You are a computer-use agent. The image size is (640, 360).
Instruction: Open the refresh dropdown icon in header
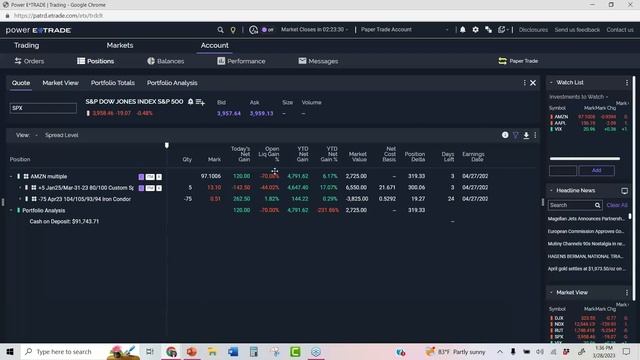[x=502, y=30]
